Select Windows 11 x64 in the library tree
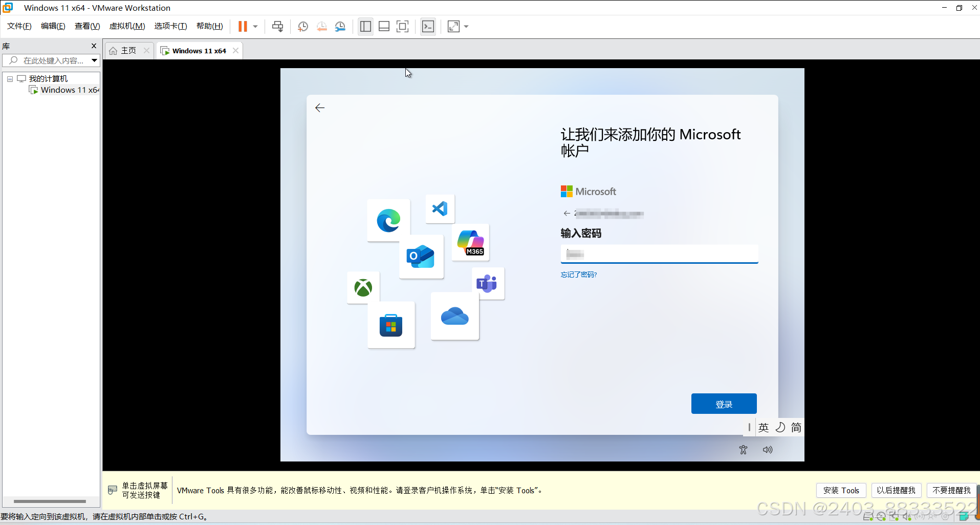The height and width of the screenshot is (525, 980). (70, 90)
